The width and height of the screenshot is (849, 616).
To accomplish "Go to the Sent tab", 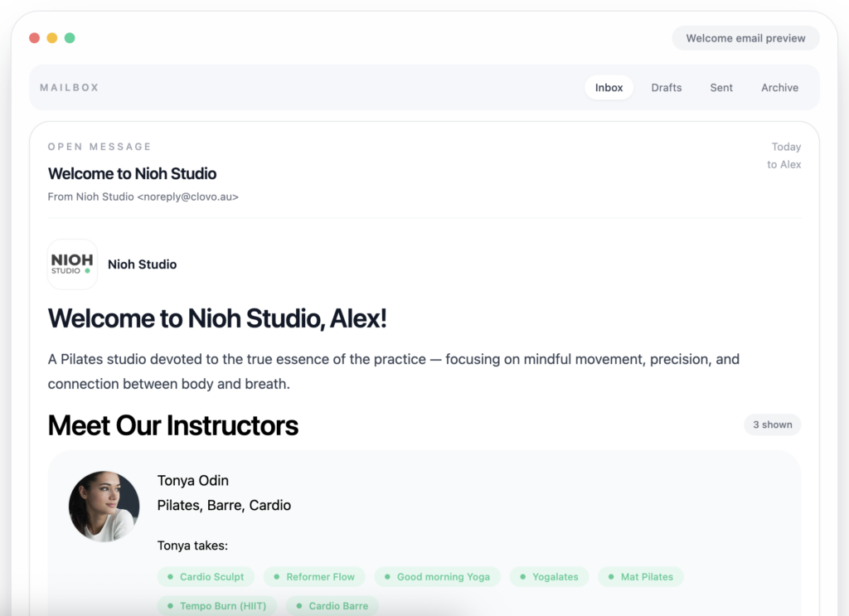I will point(720,88).
